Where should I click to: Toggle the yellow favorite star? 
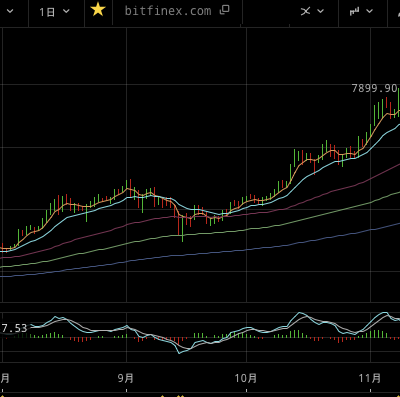[98, 10]
